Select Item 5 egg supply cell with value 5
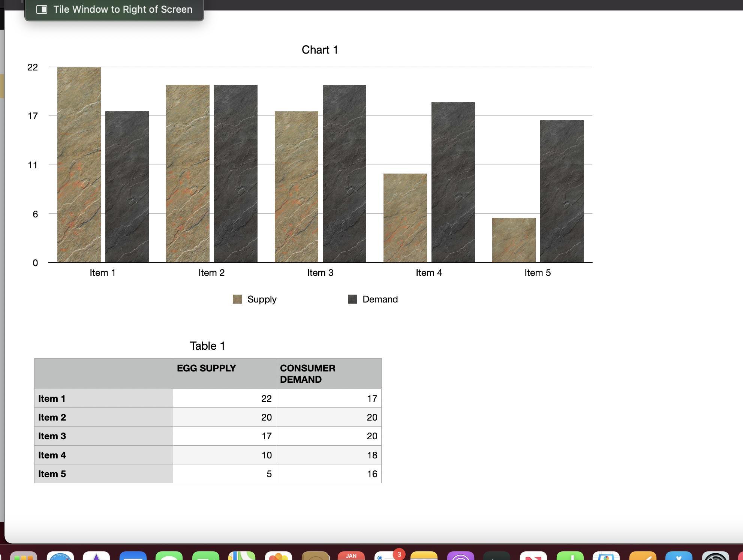 pos(224,474)
